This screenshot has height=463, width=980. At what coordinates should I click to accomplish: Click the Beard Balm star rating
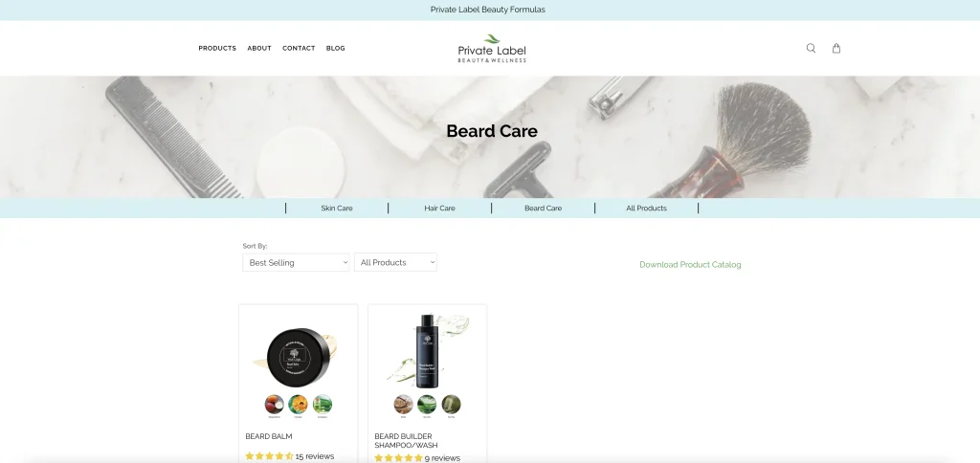tap(269, 456)
